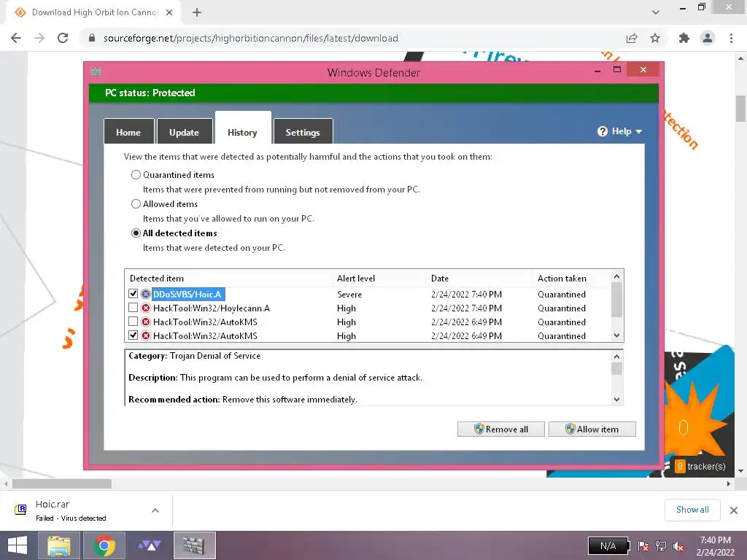Switch to the Home tab
The width and height of the screenshot is (747, 560).
pos(128,131)
